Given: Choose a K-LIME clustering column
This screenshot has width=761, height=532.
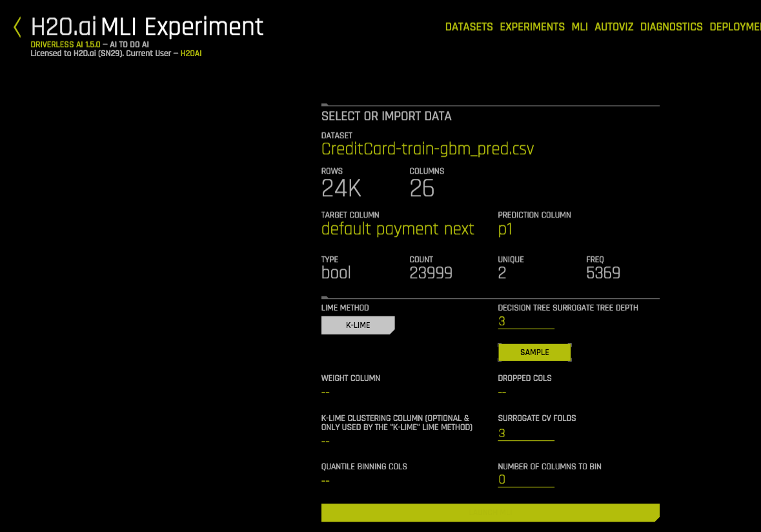Looking at the screenshot, I should (325, 441).
